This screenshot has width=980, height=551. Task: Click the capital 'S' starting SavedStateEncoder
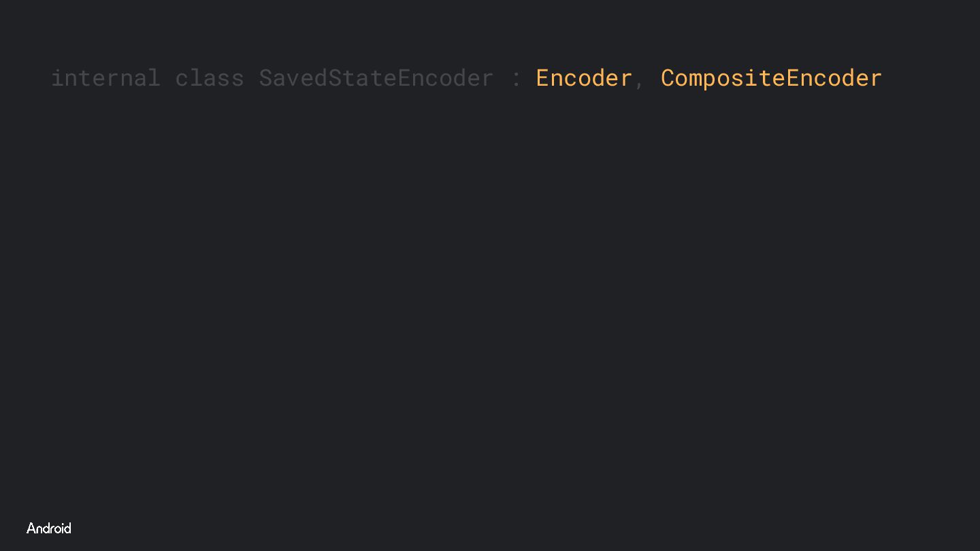pos(265,78)
